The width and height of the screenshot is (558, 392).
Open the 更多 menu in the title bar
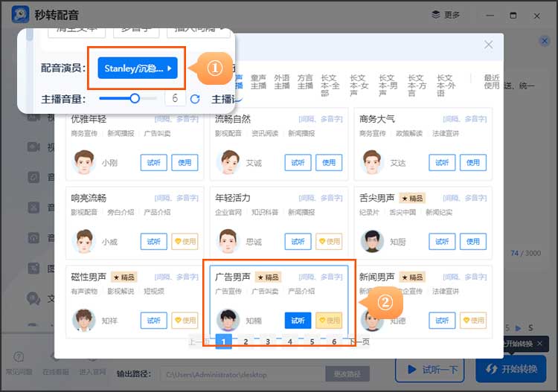[446, 15]
